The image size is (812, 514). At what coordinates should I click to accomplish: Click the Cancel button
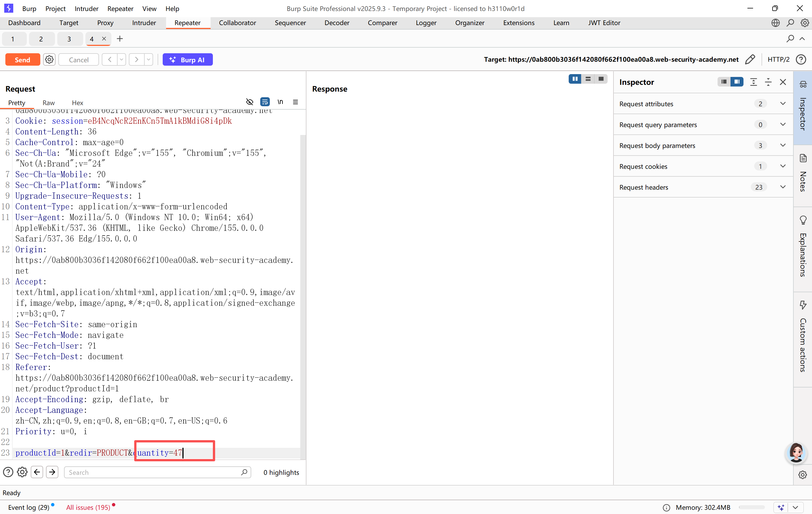tap(79, 60)
